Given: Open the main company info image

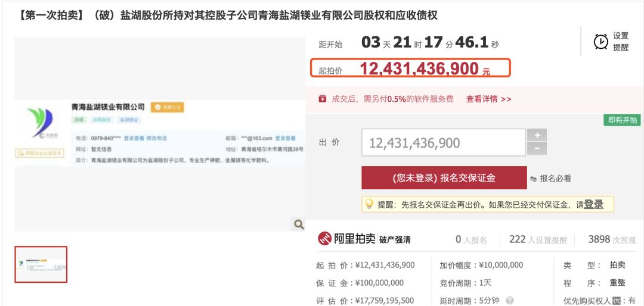Looking at the screenshot, I should click(x=159, y=134).
